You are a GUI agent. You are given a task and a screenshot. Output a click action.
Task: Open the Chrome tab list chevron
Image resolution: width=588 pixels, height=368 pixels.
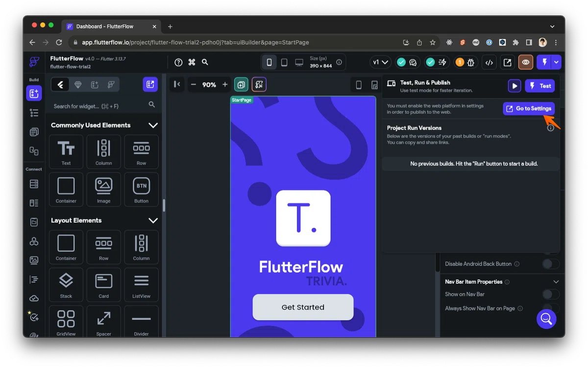552,26
